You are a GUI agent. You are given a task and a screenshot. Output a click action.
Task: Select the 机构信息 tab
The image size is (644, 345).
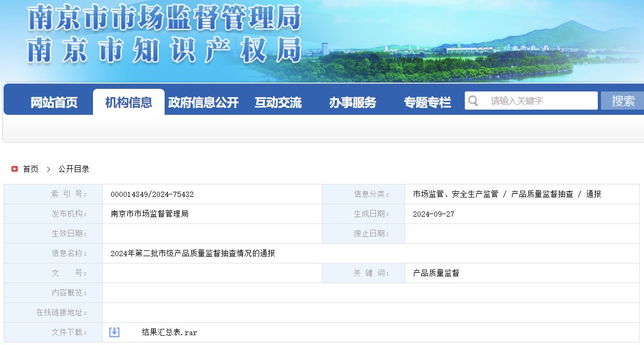[129, 102]
